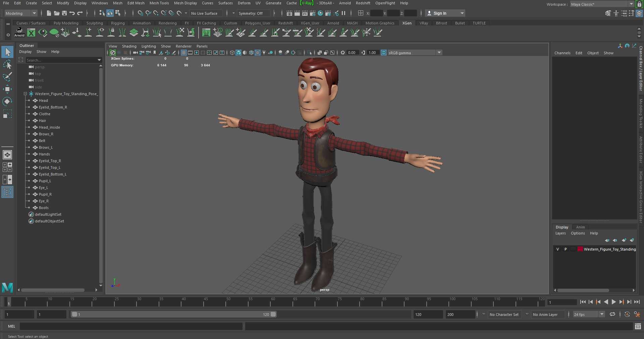
Task: Toggle playback P for Western_Figure_Toy_Standing layer
Action: click(566, 249)
